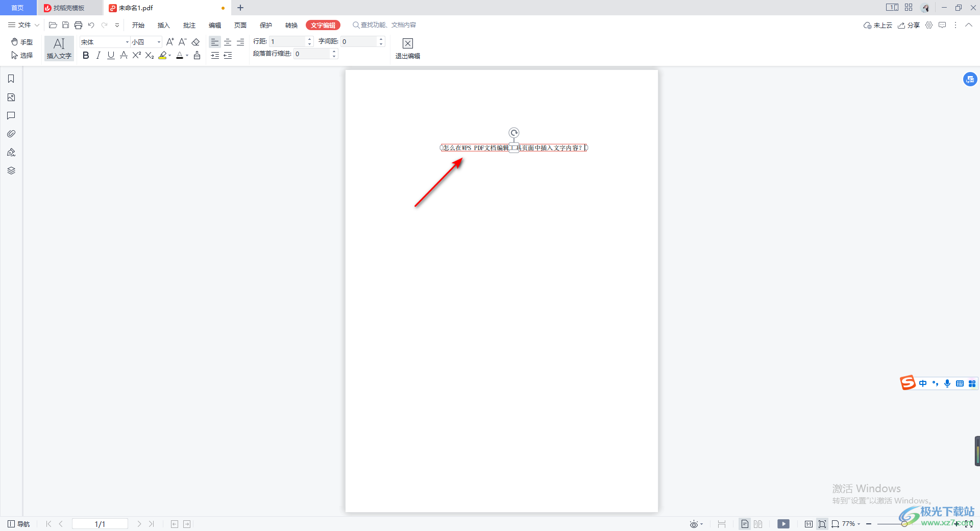Viewport: 980px width, 531px height.
Task: Switch to two-page view
Action: click(758, 524)
